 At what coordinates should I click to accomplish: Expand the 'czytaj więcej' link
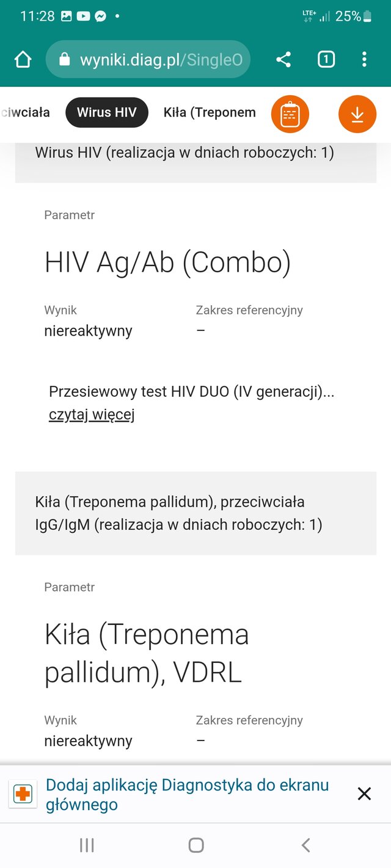pyautogui.click(x=92, y=415)
